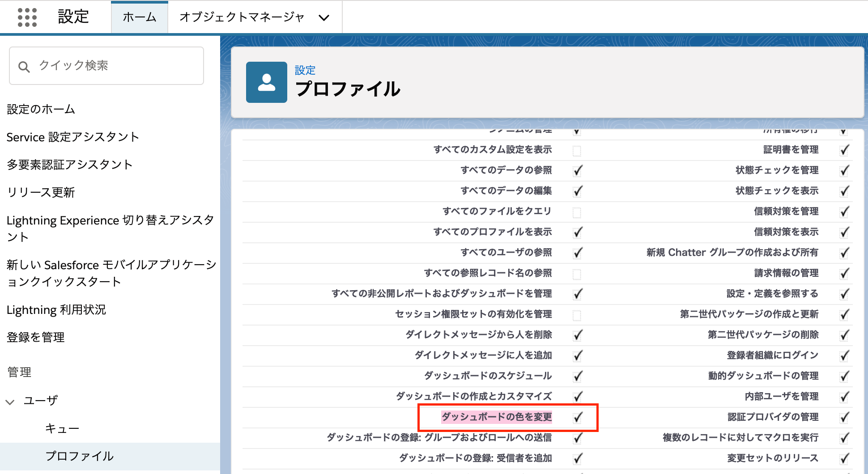
Task: Open the オブジェクトマネージャ dropdown arrow
Action: (324, 18)
